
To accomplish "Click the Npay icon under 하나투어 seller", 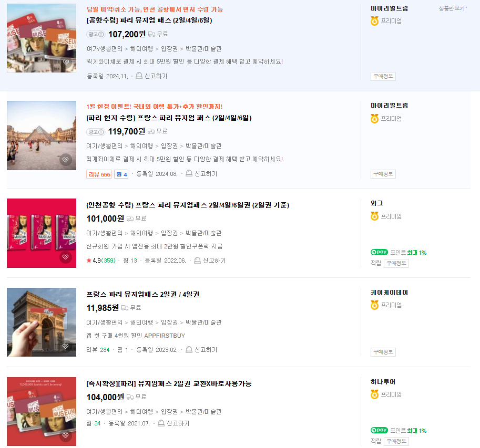I will (x=380, y=430).
